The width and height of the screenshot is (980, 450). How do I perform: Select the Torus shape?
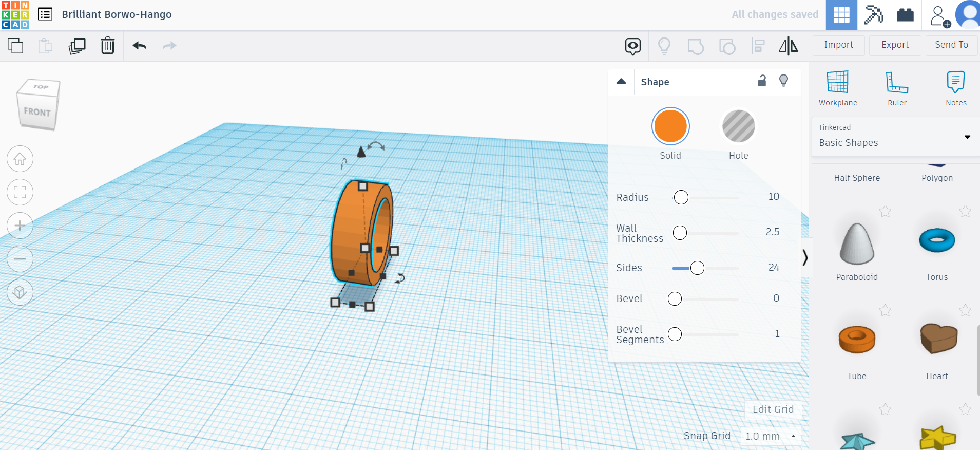[937, 241]
